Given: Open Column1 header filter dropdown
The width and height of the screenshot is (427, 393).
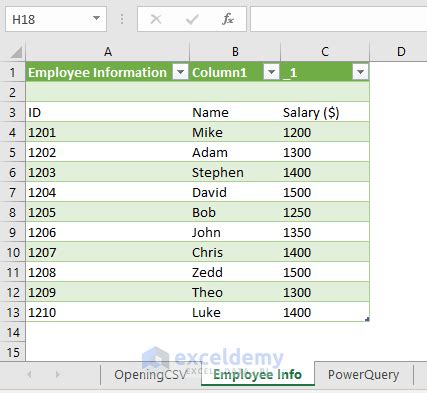Looking at the screenshot, I should point(271,72).
